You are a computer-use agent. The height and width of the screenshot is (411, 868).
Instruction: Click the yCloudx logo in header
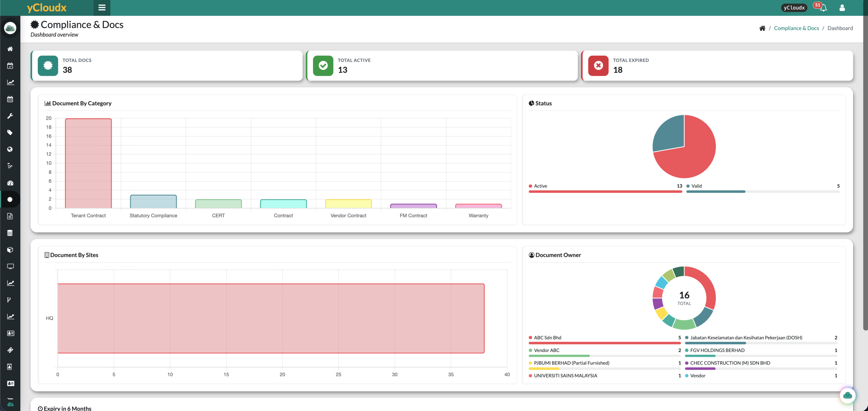click(x=47, y=7)
